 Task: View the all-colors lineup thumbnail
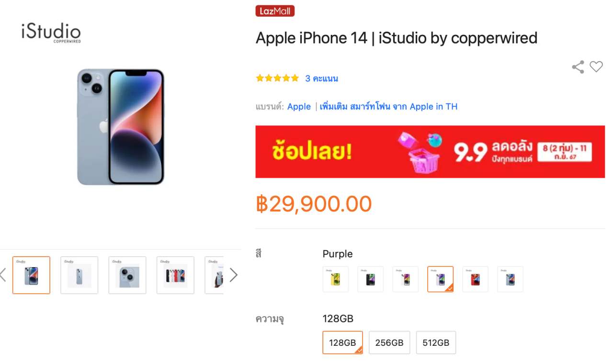pos(175,275)
